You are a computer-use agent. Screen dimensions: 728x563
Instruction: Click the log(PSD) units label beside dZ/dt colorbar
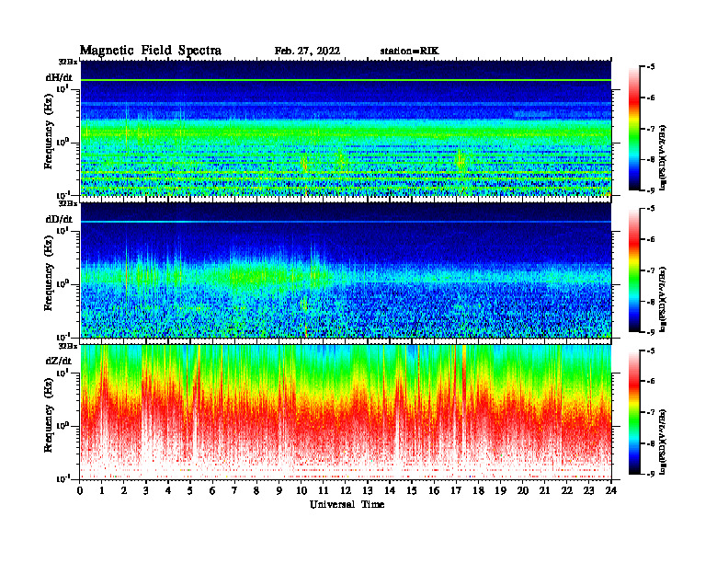pyautogui.click(x=663, y=442)
